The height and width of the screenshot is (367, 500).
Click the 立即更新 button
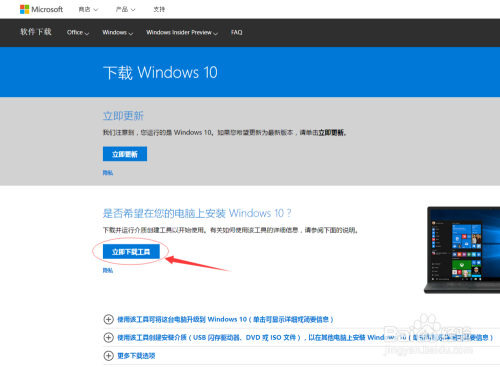125,154
